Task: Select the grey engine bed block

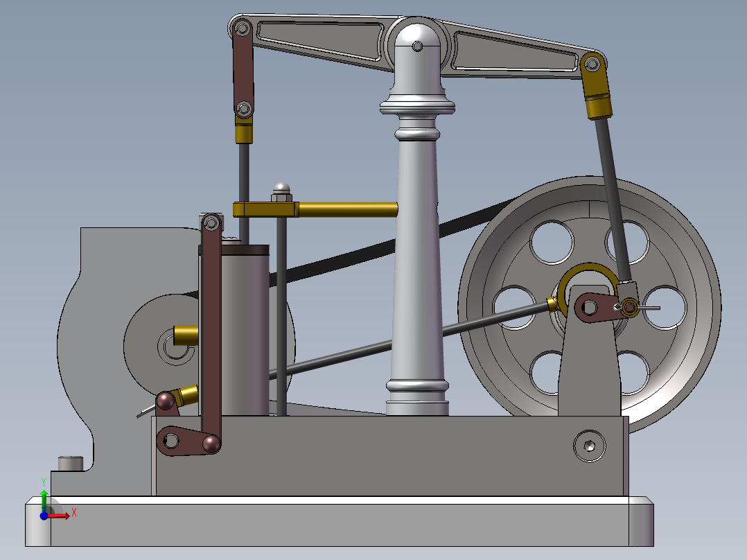Action: click(389, 455)
